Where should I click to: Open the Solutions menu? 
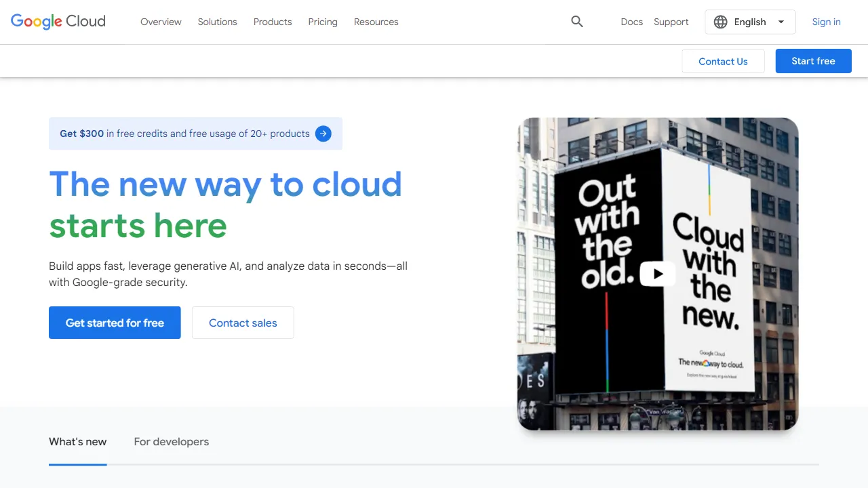click(218, 22)
